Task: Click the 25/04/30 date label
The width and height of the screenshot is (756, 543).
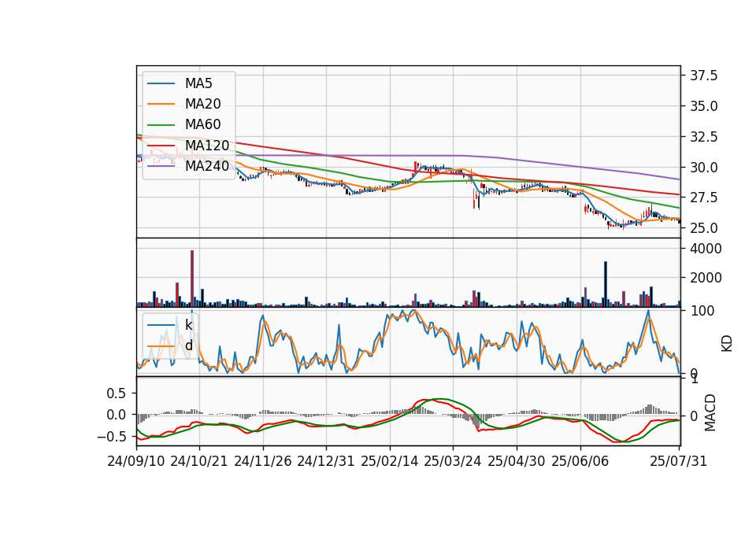Action: click(517, 461)
